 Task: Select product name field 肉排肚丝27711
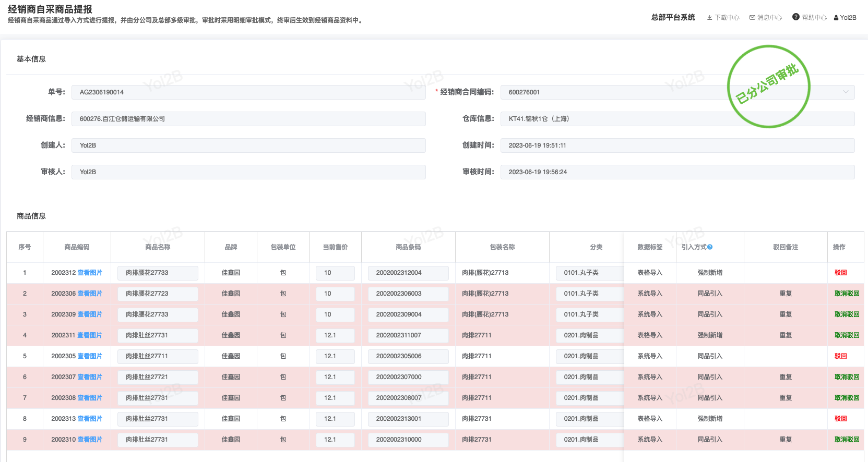pyautogui.click(x=158, y=356)
